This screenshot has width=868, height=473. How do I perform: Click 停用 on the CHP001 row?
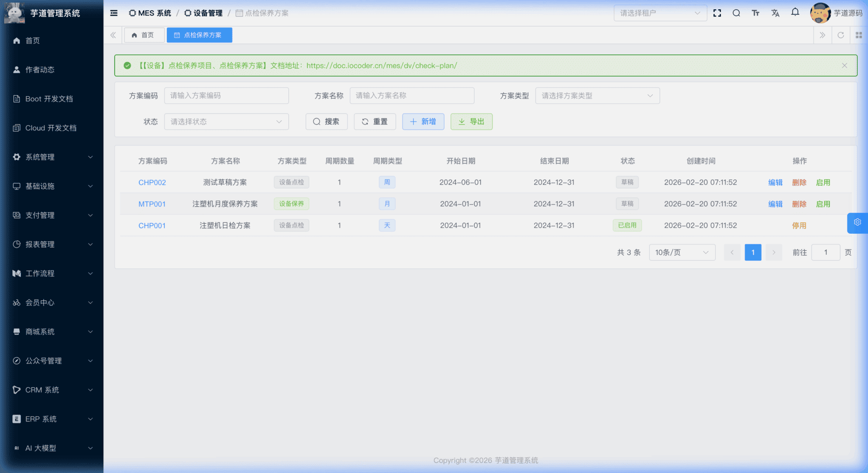tap(799, 225)
